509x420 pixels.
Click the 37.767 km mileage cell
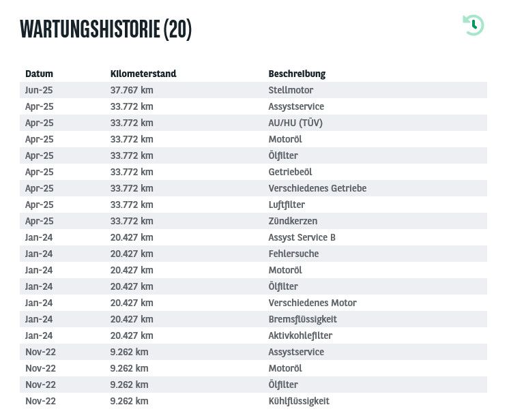(x=132, y=90)
